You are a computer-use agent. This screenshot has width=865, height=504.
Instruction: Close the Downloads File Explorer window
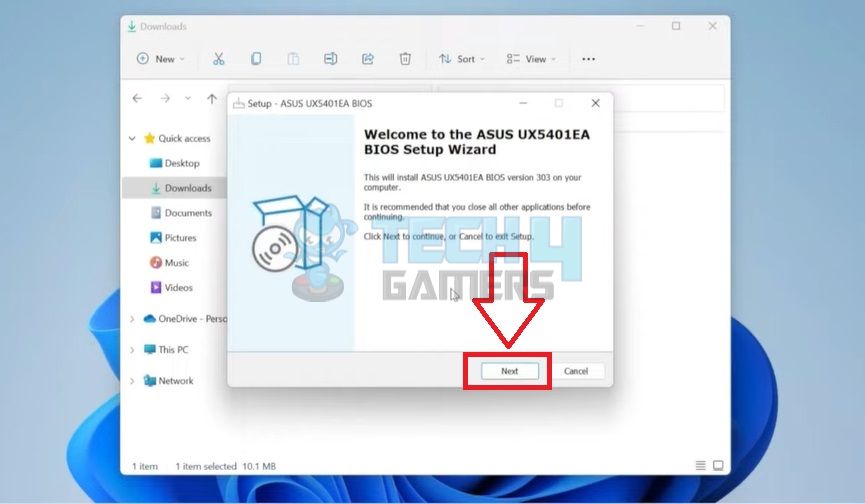tap(713, 26)
